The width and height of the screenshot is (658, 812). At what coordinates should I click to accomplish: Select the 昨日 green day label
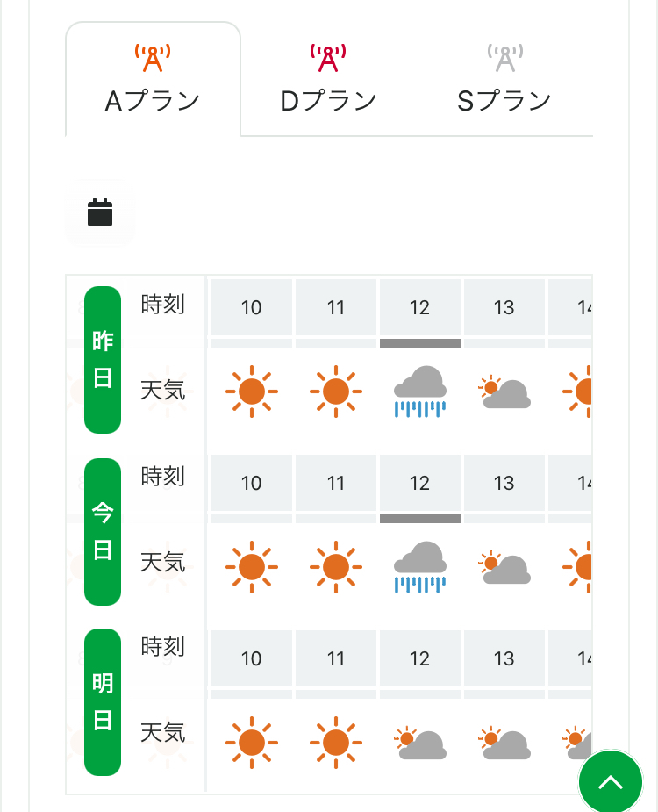pos(103,360)
